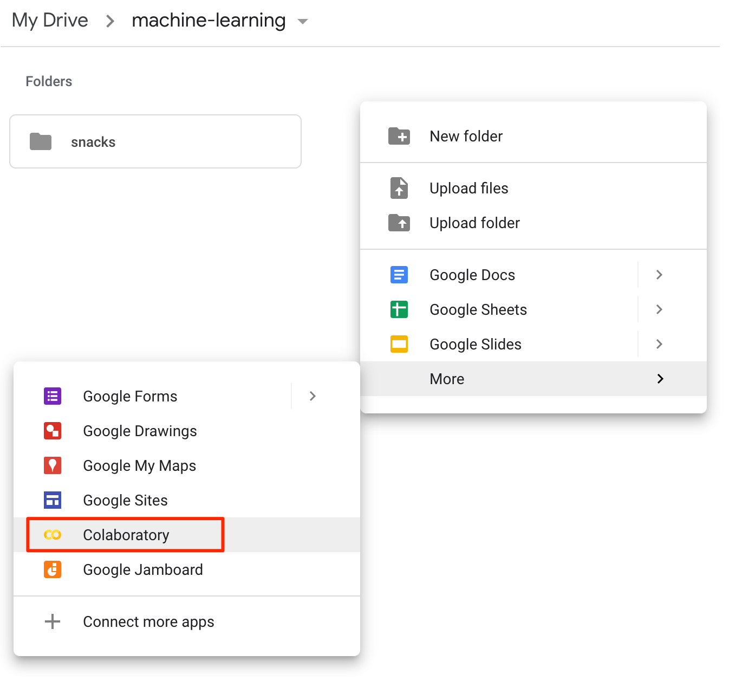Viewport: 742px width, 700px height.
Task: Click the yellow Google Slides icon
Action: (399, 344)
